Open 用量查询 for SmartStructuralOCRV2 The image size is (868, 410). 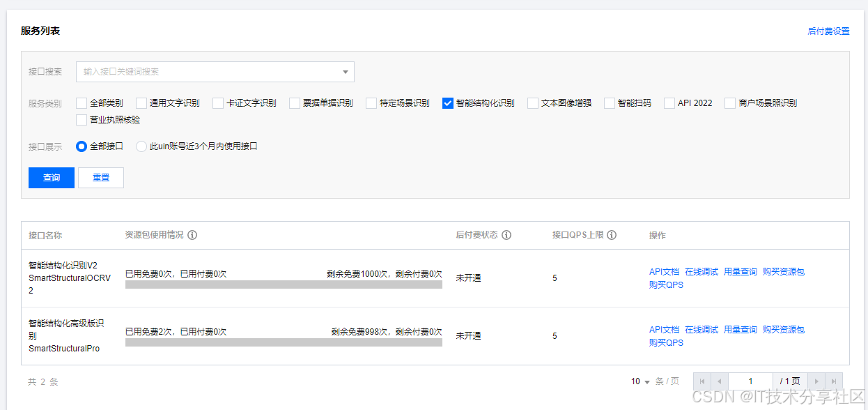coord(741,272)
